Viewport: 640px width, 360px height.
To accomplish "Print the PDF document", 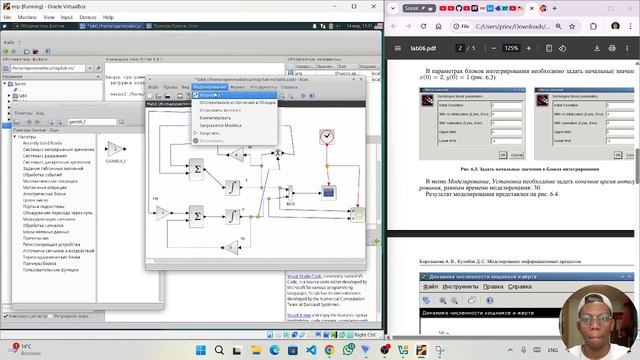I will pyautogui.click(x=612, y=48).
